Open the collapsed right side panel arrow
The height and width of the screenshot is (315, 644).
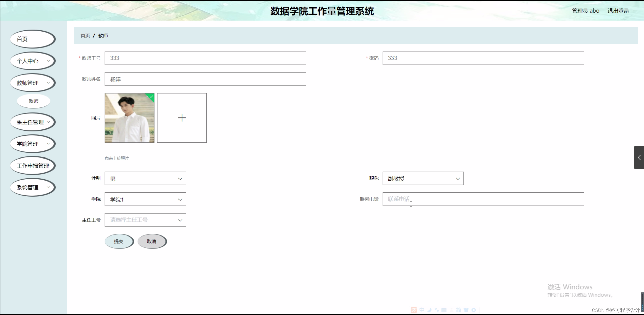[639, 157]
